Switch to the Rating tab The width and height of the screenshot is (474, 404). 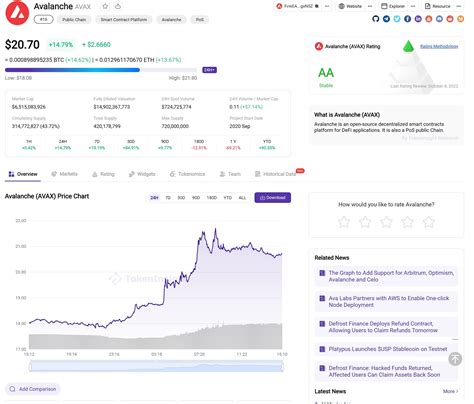pyautogui.click(x=103, y=174)
